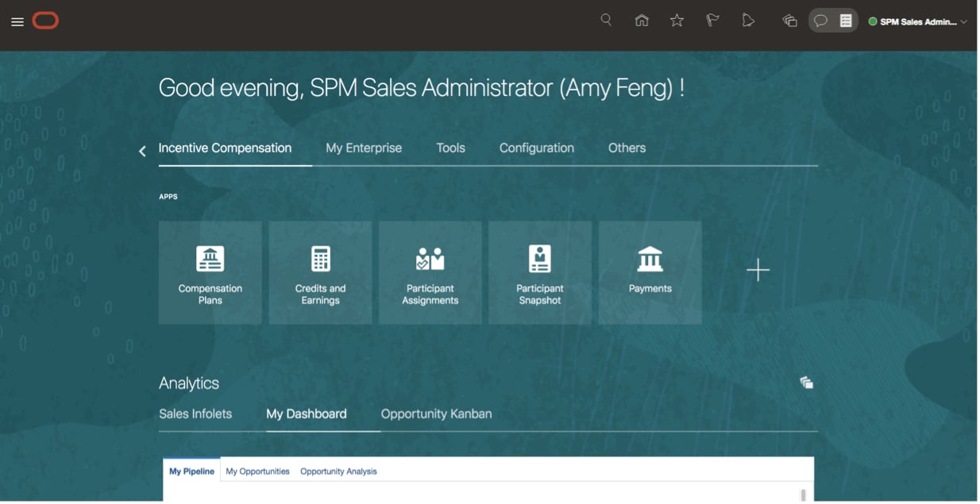Image resolution: width=980 pixels, height=504 pixels.
Task: Open Compensation Plans app tile
Action: point(210,272)
